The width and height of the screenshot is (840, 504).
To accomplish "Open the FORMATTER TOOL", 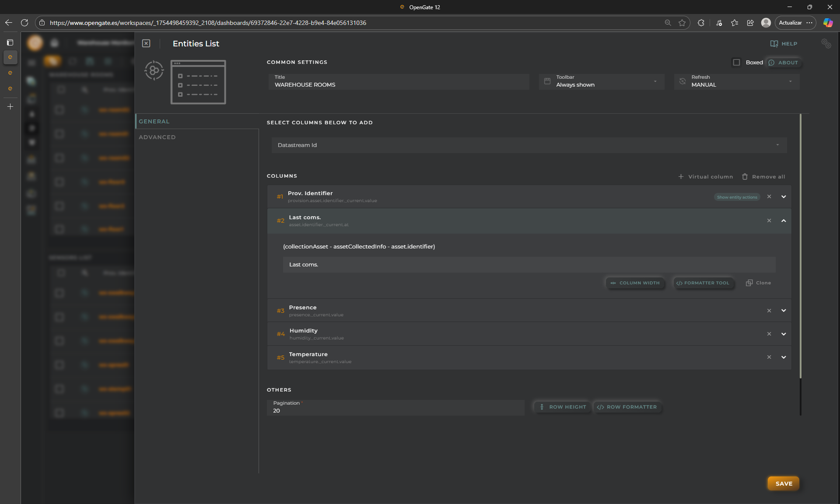I will coord(703,283).
